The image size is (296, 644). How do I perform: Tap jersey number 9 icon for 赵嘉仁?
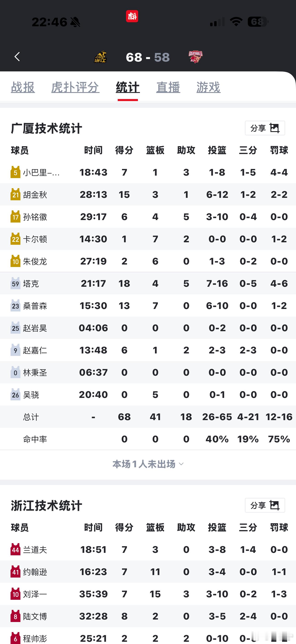tap(15, 350)
